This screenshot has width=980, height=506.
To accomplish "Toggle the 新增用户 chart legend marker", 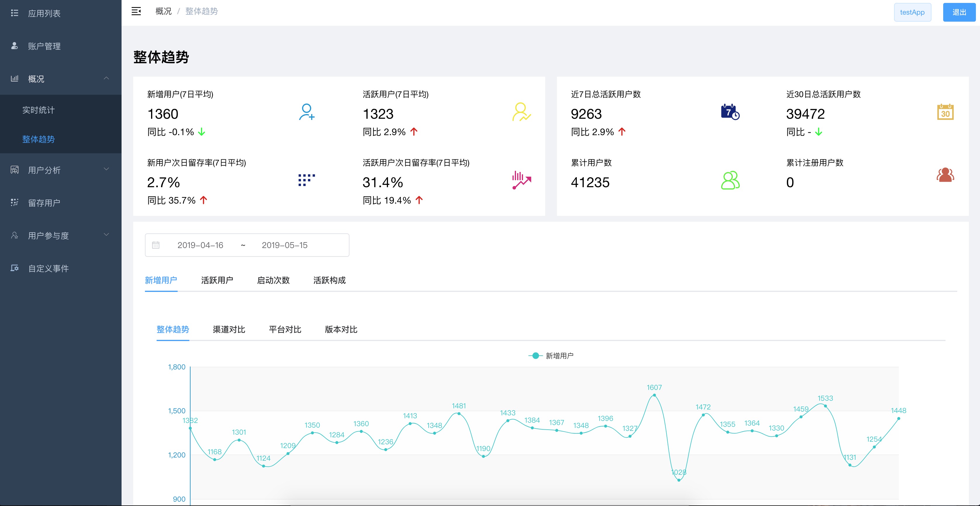I will (x=535, y=356).
